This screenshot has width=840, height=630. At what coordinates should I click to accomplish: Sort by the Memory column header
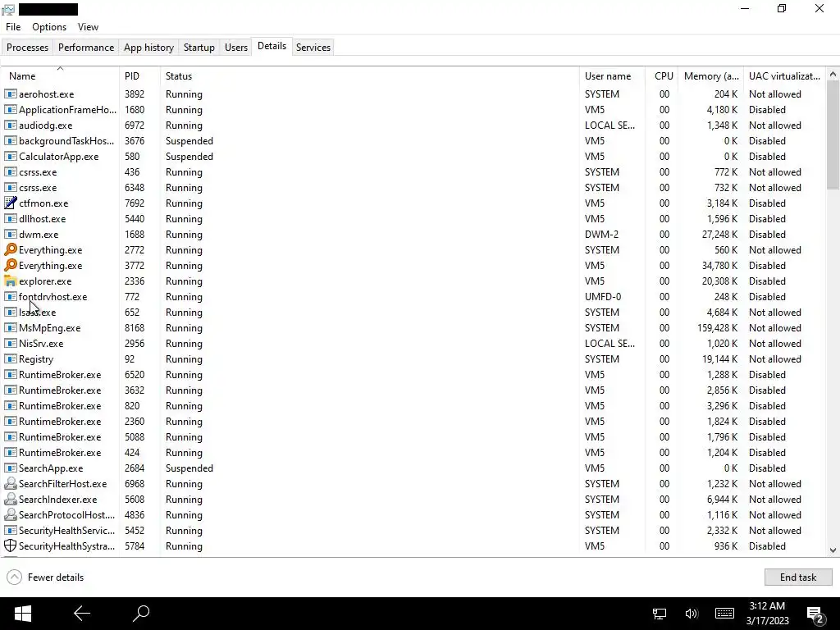click(x=711, y=76)
